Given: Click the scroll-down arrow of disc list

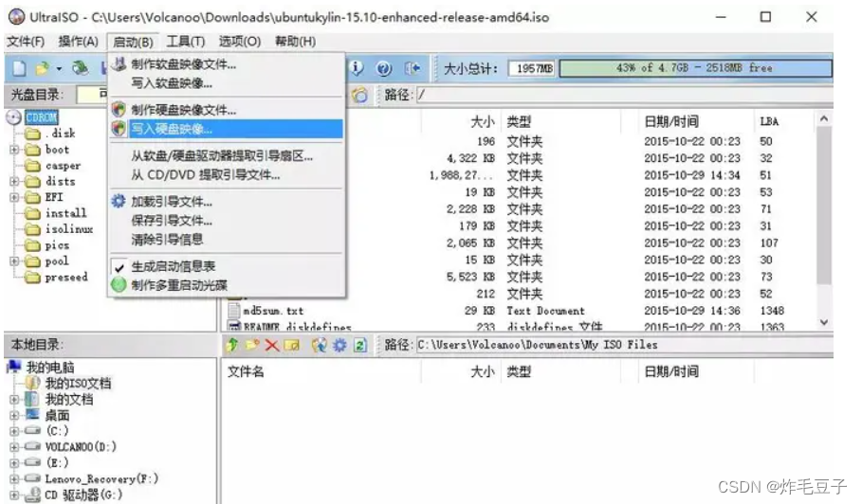Looking at the screenshot, I should (823, 322).
